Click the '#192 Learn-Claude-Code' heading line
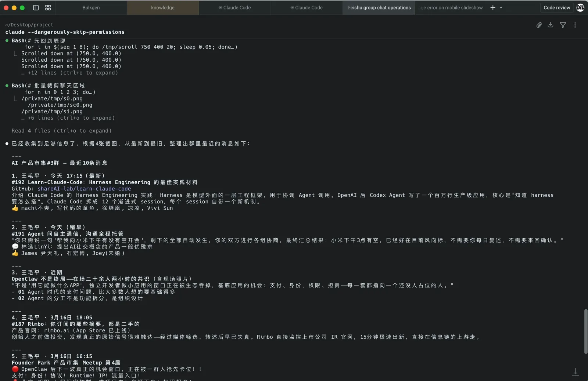This screenshot has height=381, width=588. (x=105, y=182)
